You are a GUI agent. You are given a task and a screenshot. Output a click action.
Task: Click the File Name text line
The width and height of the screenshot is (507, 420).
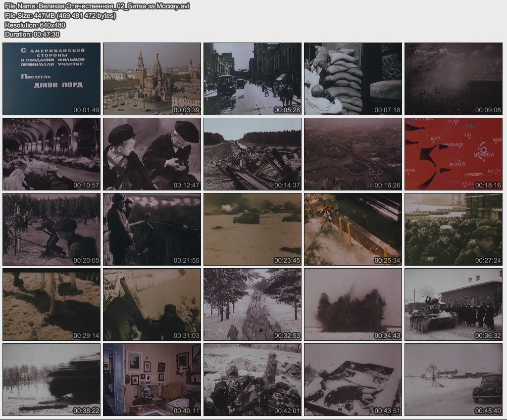click(97, 6)
